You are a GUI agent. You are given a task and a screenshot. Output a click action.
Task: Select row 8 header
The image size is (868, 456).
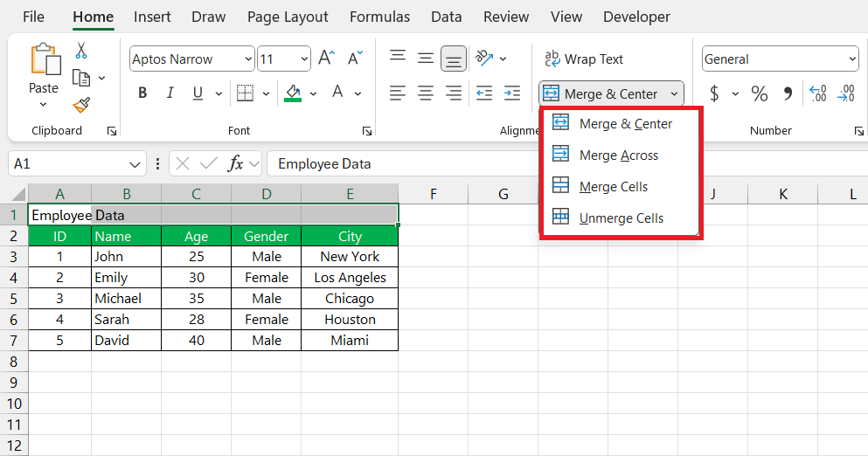(14, 362)
